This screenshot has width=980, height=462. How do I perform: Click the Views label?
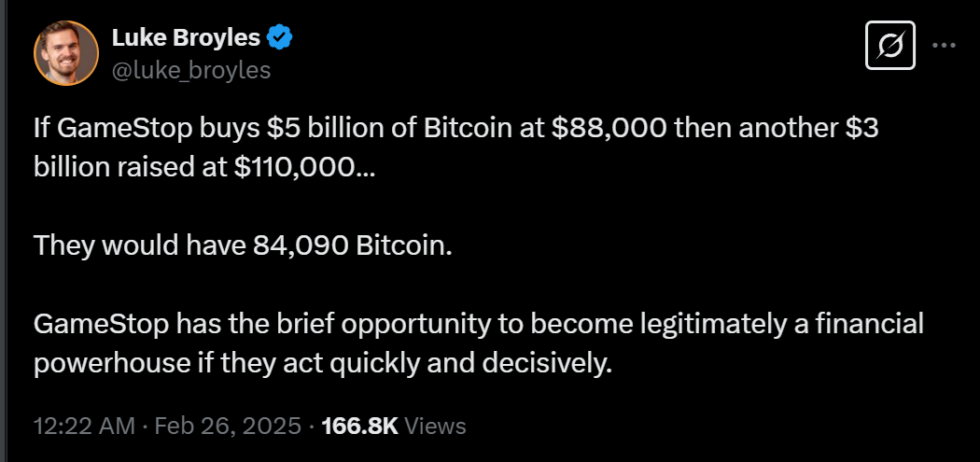tap(436, 427)
